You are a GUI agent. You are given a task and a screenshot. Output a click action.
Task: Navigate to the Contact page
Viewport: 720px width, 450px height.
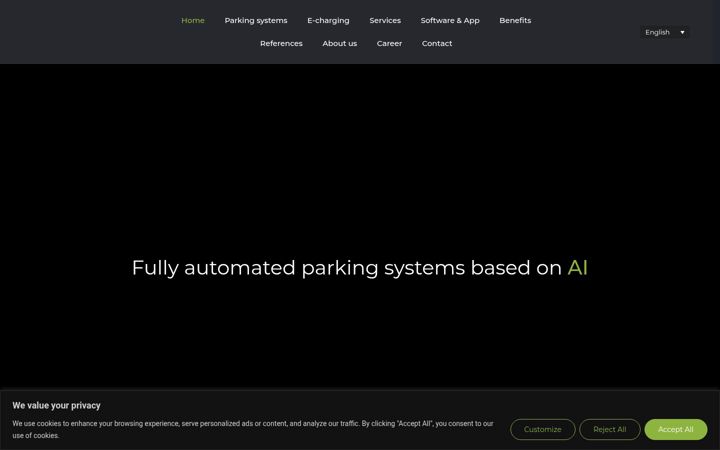(x=437, y=43)
